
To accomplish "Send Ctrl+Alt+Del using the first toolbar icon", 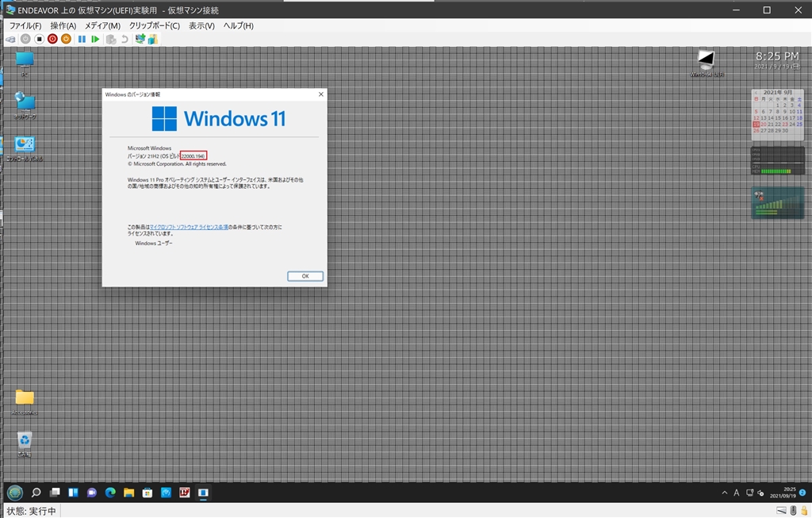I will point(11,40).
